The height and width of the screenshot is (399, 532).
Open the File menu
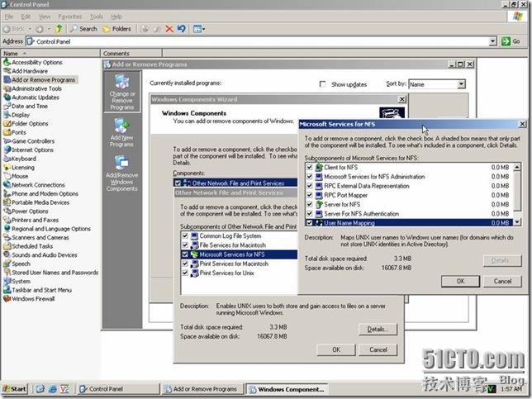(9, 17)
